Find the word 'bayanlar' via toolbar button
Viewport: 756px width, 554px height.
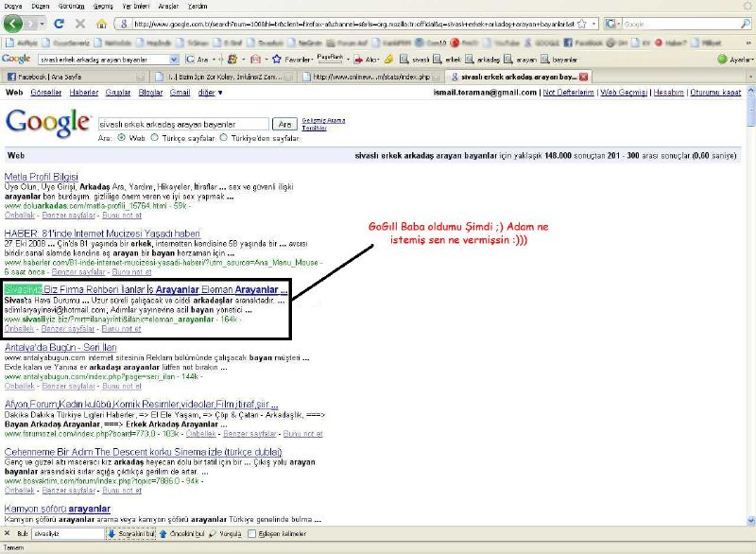tap(558, 60)
